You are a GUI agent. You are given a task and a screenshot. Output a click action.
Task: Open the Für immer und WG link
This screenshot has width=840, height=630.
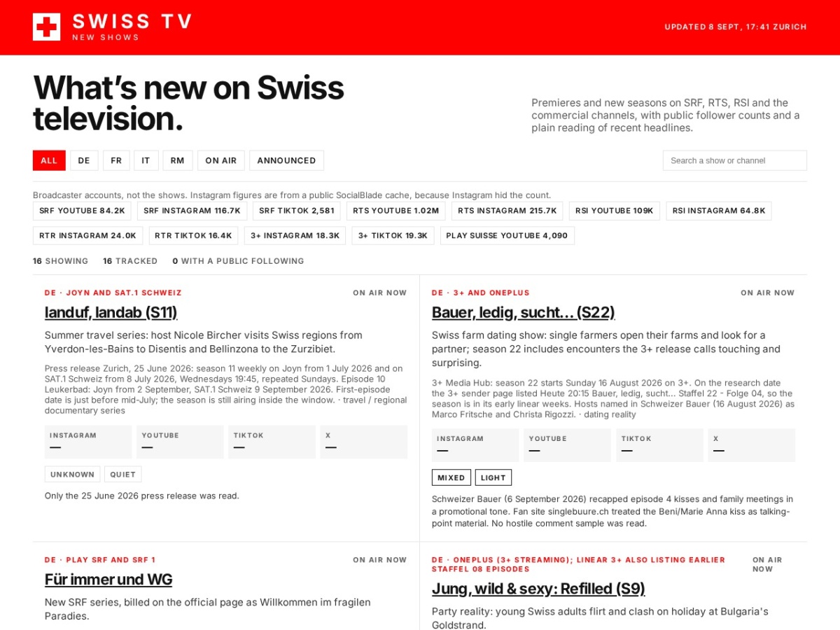[108, 580]
